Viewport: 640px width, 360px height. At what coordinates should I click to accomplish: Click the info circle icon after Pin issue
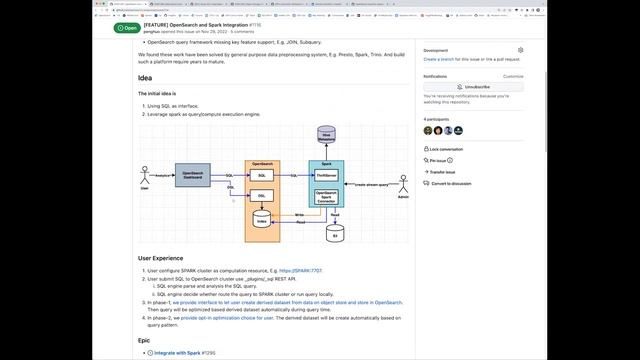(450, 160)
